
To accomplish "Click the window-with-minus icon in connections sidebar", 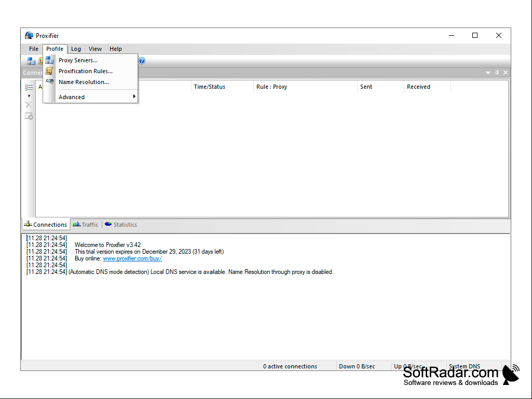I will [29, 116].
